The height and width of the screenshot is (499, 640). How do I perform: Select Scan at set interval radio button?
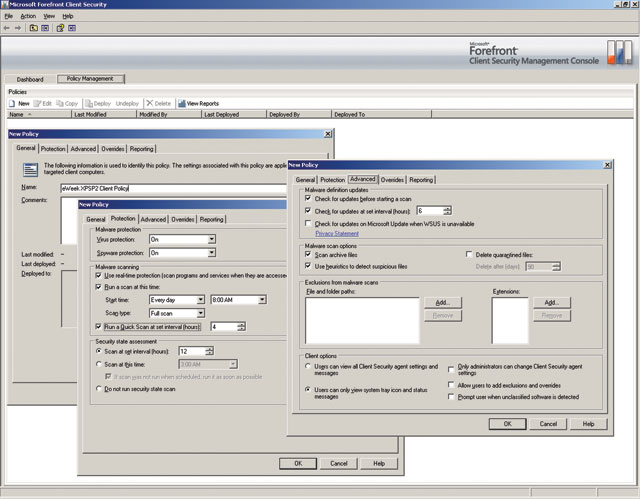[98, 351]
